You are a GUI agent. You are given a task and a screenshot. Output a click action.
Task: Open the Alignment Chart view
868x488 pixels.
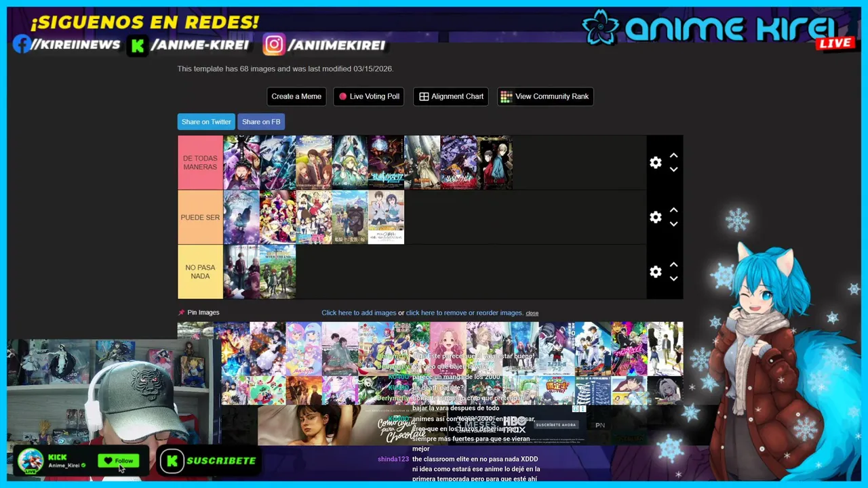(x=451, y=96)
